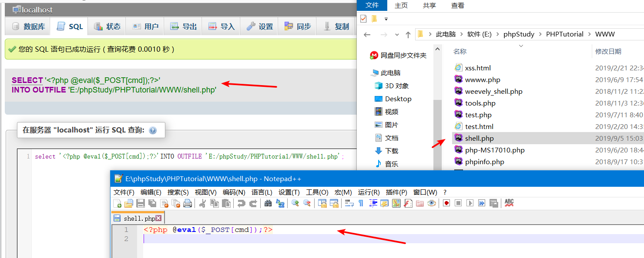
Task: Select the shell.php document tab
Action: click(x=138, y=218)
